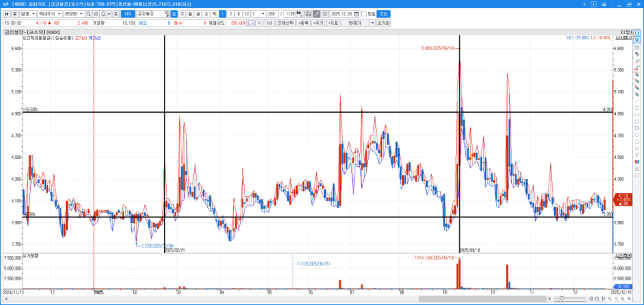Select the 분 minute period toggle
Image resolution: width=644 pixels, height=305 pixels.
tap(199, 13)
